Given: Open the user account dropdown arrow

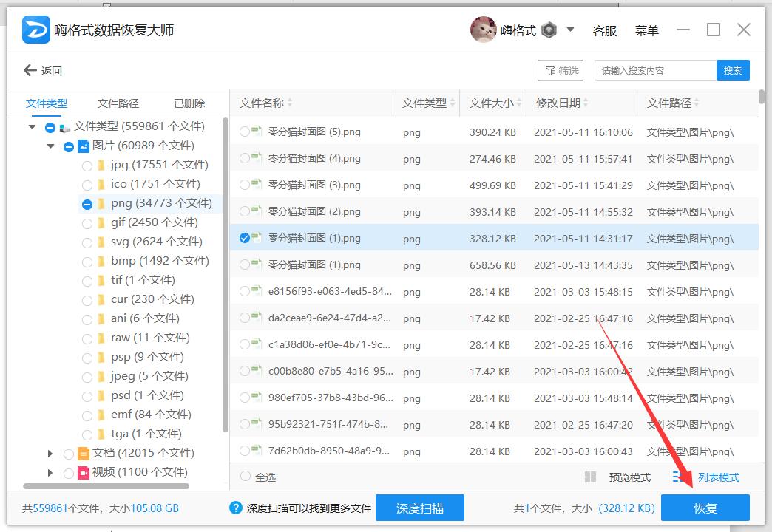Looking at the screenshot, I should (x=570, y=30).
